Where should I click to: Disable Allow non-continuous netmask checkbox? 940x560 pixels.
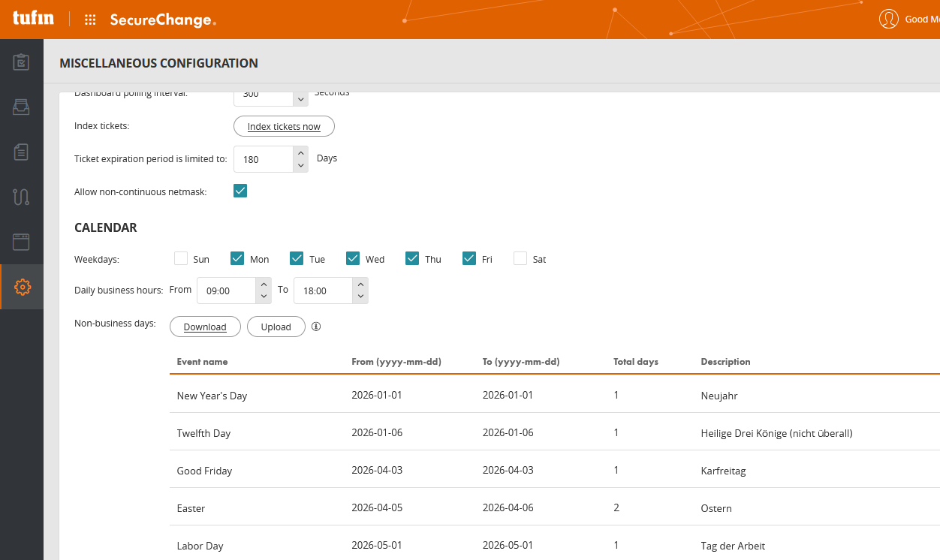(240, 191)
